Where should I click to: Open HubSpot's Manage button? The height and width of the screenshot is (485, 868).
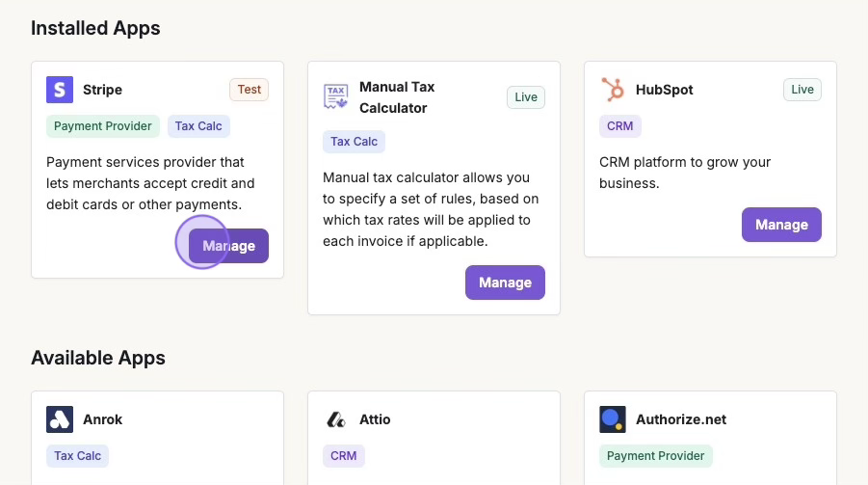click(x=781, y=225)
